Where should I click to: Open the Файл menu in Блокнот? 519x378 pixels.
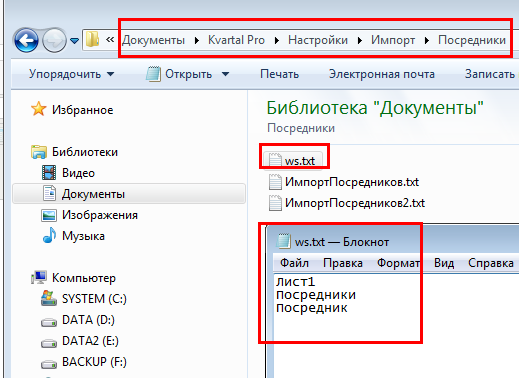(x=294, y=263)
